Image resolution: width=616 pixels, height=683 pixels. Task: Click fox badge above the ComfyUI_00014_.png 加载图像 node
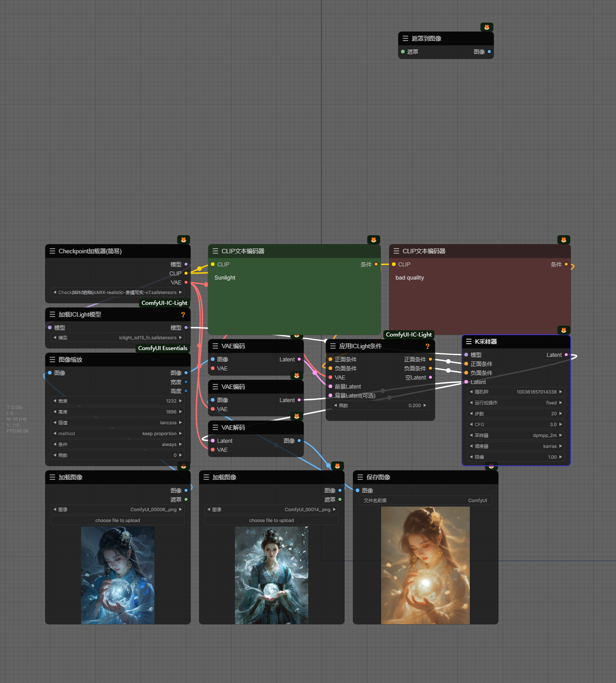pyautogui.click(x=337, y=466)
